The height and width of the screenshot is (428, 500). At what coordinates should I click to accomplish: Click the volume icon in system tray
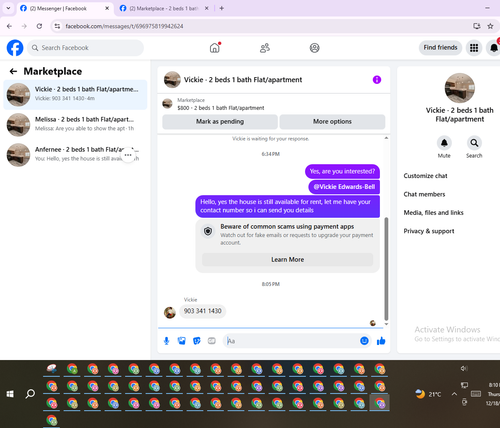[464, 368]
